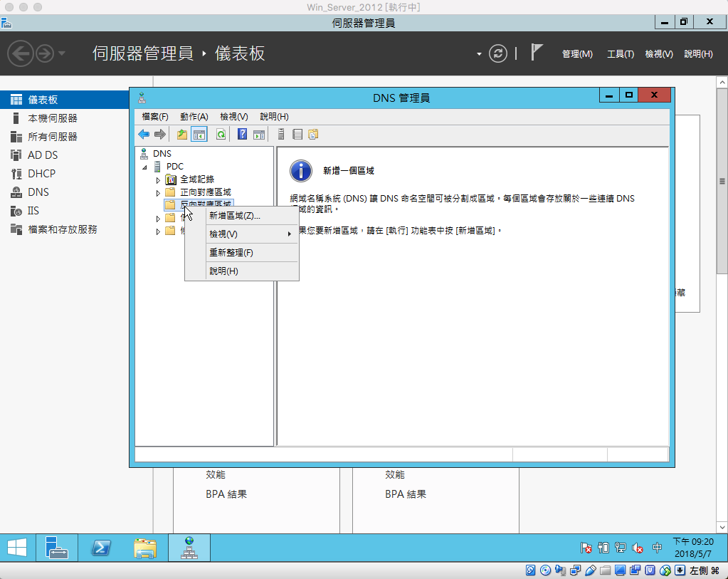
Task: Open the 檢視(V) menu in DNS Manager menu bar
Action: (x=234, y=117)
